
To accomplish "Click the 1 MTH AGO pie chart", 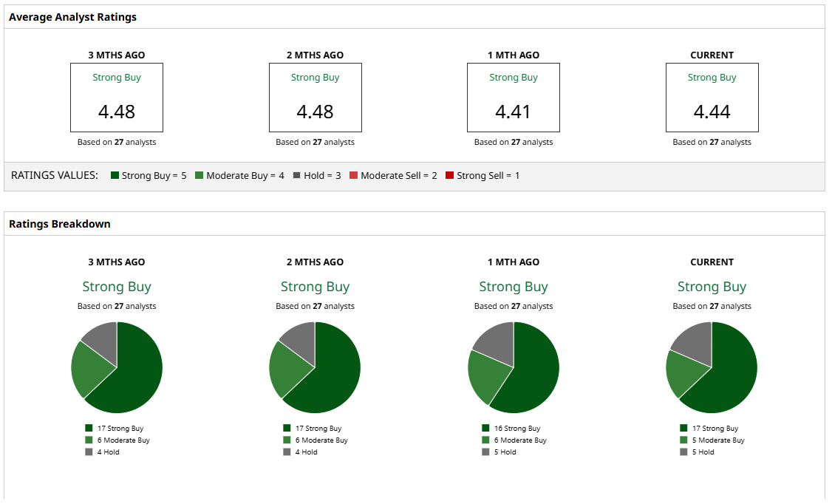I will [514, 368].
